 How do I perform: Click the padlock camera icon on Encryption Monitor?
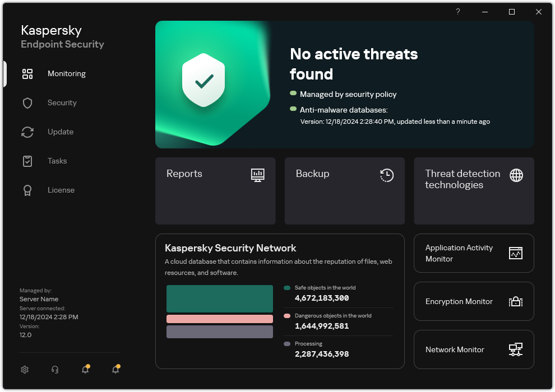click(516, 301)
